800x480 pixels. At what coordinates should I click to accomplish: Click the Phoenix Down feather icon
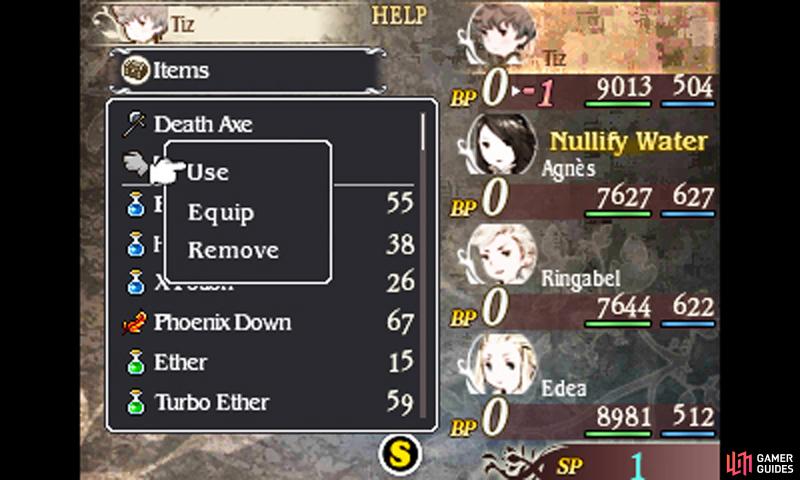[135, 323]
